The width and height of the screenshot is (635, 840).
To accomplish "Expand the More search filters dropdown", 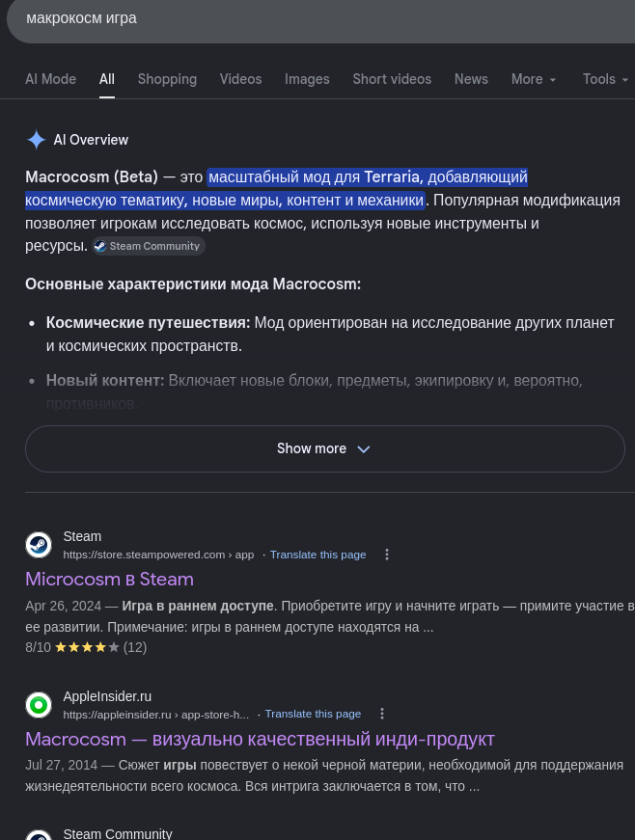I will click(534, 79).
